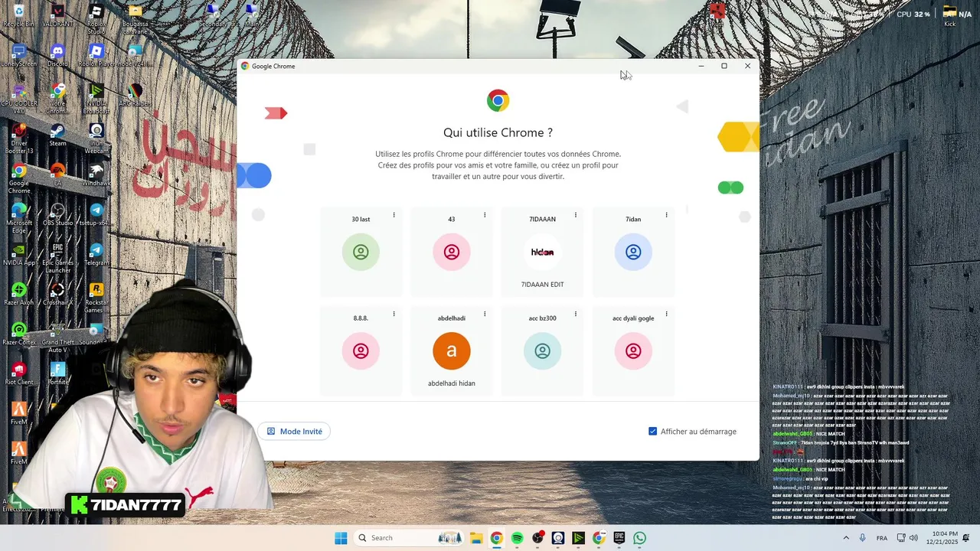The width and height of the screenshot is (980, 551).
Task: Open the notification bell in the taskbar
Action: tap(966, 538)
